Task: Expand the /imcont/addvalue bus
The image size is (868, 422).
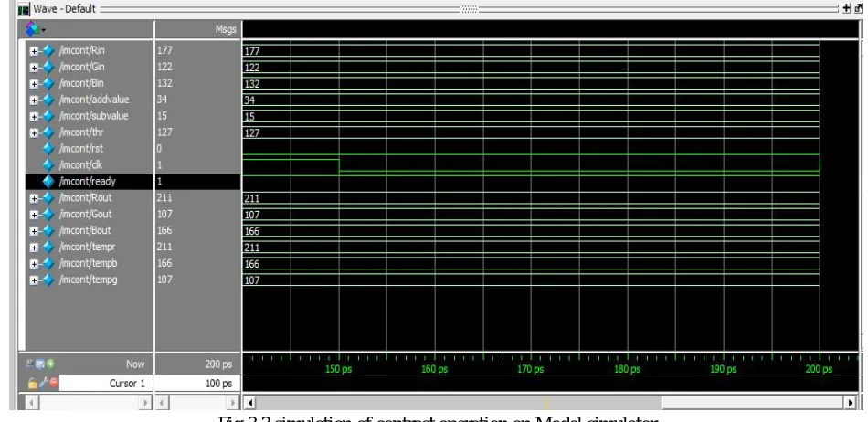Action: (x=34, y=100)
